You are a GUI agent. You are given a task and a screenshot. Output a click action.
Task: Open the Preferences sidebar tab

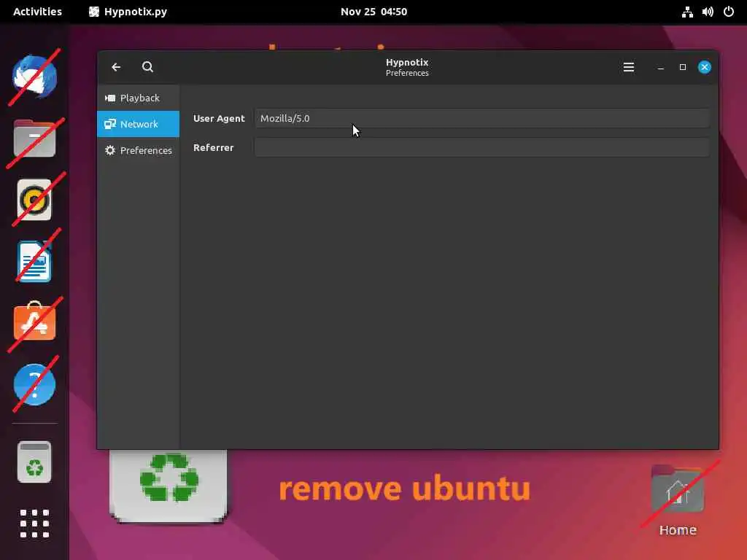tap(138, 150)
